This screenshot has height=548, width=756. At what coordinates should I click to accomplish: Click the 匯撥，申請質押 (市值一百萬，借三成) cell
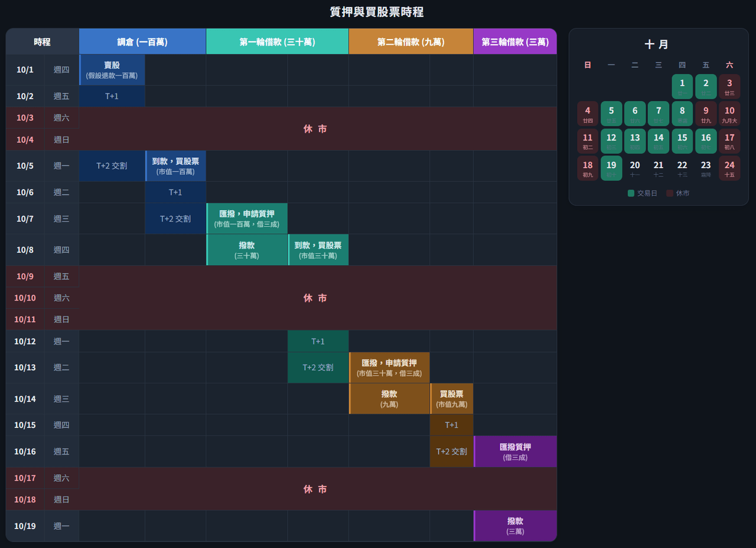click(x=247, y=218)
